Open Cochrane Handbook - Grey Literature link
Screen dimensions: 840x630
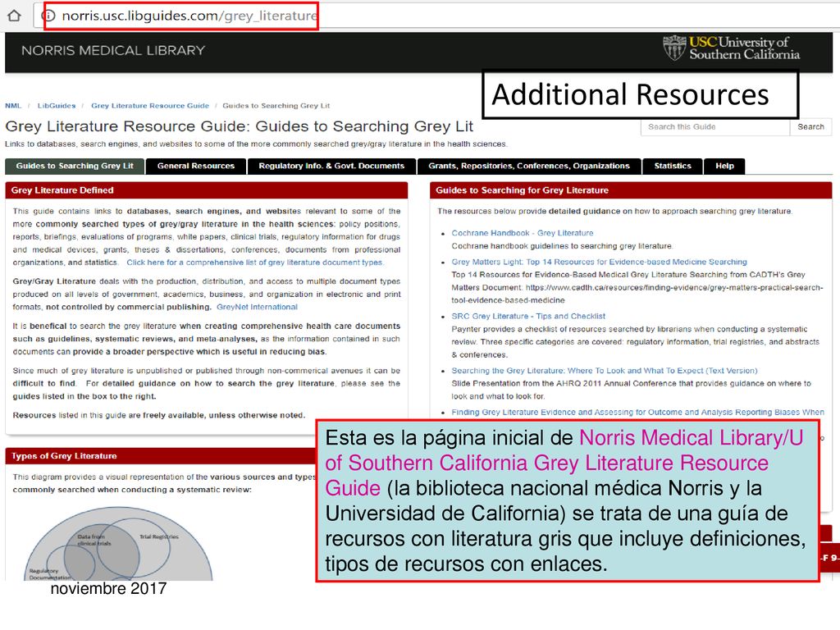(523, 233)
